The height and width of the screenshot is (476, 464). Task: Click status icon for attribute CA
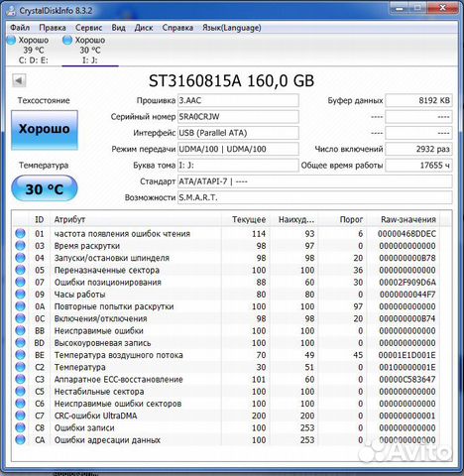(20, 439)
